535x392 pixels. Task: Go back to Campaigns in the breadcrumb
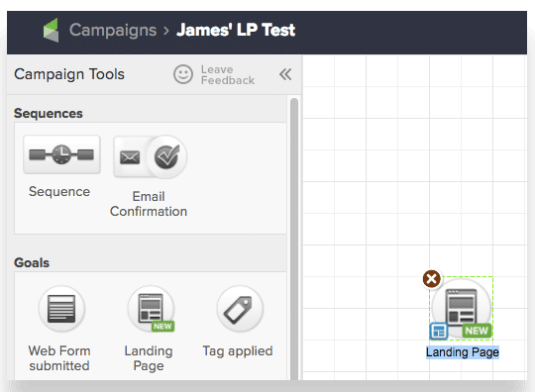[113, 30]
